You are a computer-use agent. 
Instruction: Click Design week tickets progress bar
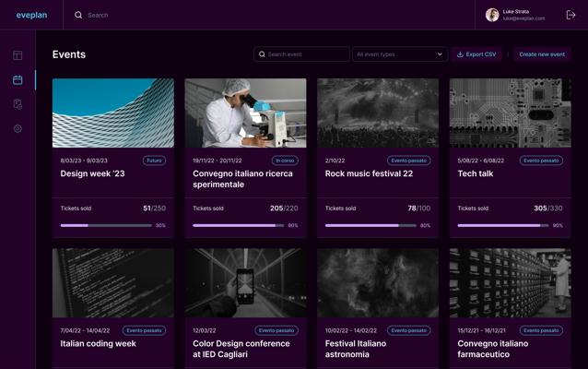(x=106, y=226)
